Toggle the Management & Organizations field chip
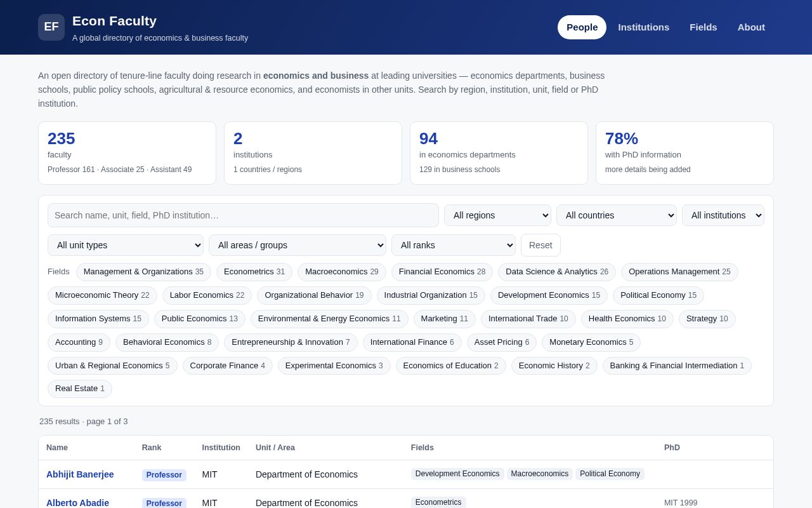812x508 pixels. coord(143,272)
